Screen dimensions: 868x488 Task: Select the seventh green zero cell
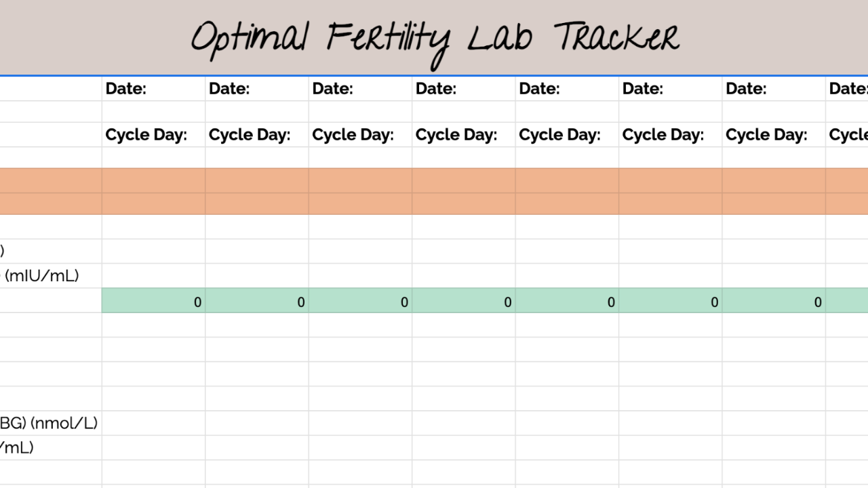pyautogui.click(x=773, y=301)
